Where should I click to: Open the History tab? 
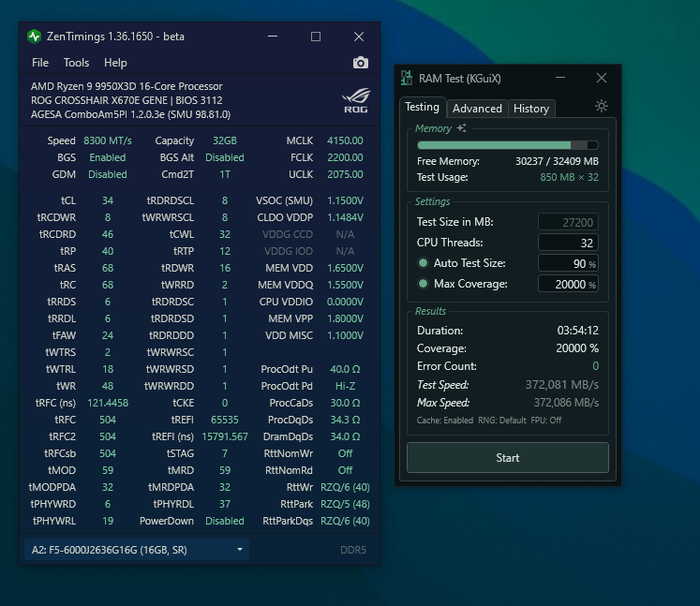tap(531, 109)
